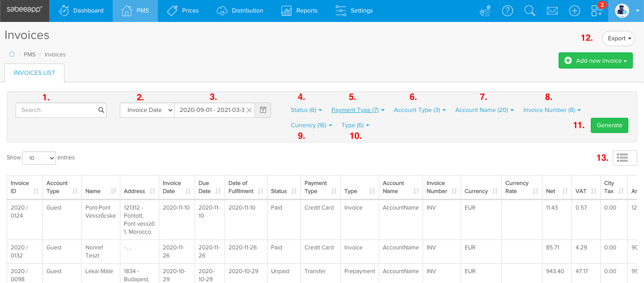Open the Dashboard speedometer icon

tap(64, 10)
